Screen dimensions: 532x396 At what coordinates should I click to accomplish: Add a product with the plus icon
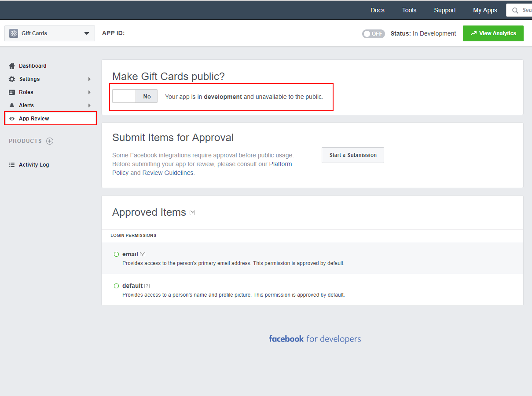click(50, 141)
